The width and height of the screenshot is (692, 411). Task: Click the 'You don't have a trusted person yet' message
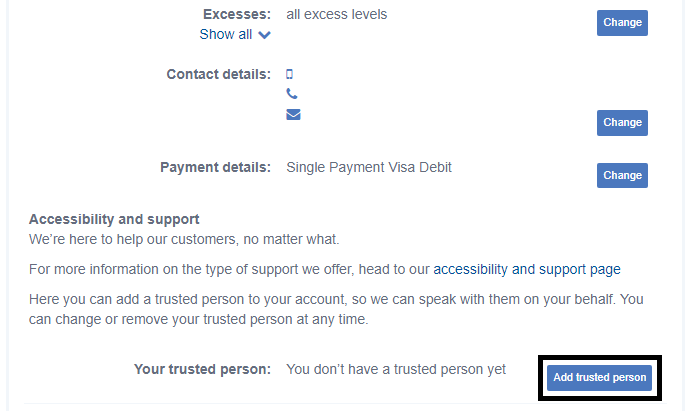(x=396, y=369)
